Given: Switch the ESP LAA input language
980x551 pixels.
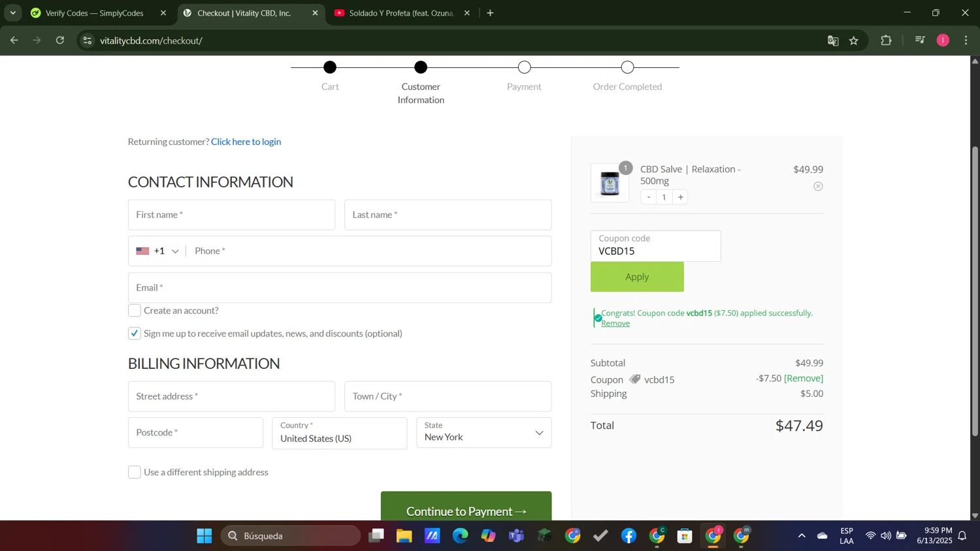Looking at the screenshot, I should (847, 535).
